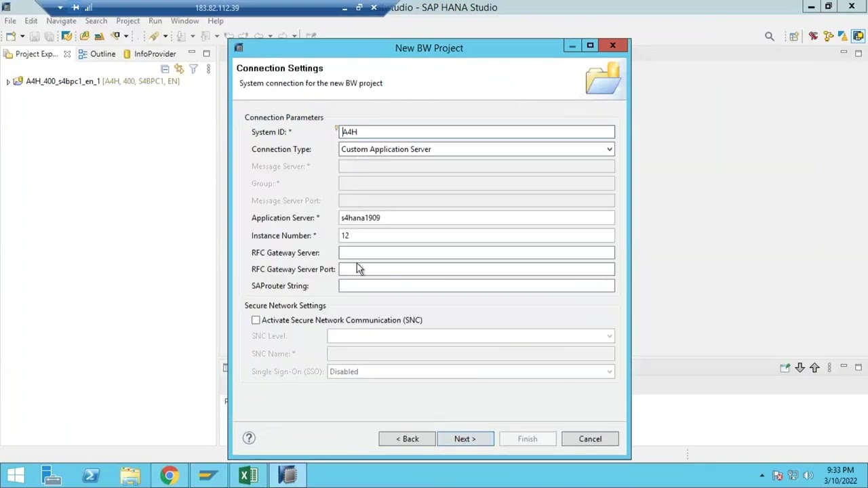Image resolution: width=868 pixels, height=488 pixels.
Task: Open the File menu
Action: click(10, 21)
